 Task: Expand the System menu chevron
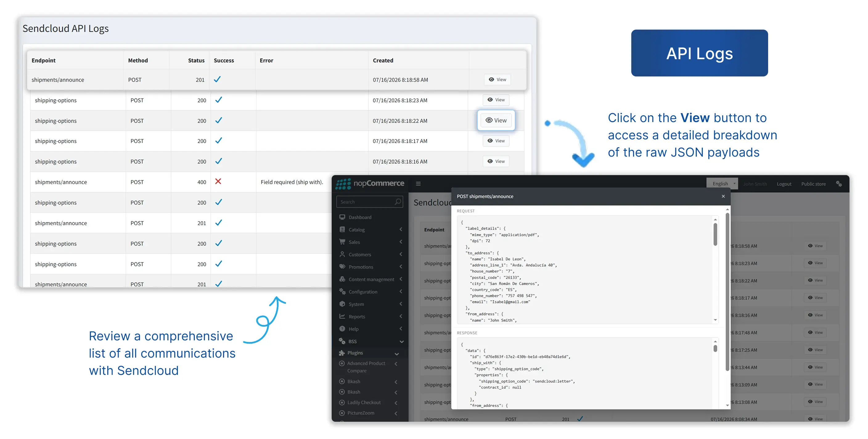(401, 304)
